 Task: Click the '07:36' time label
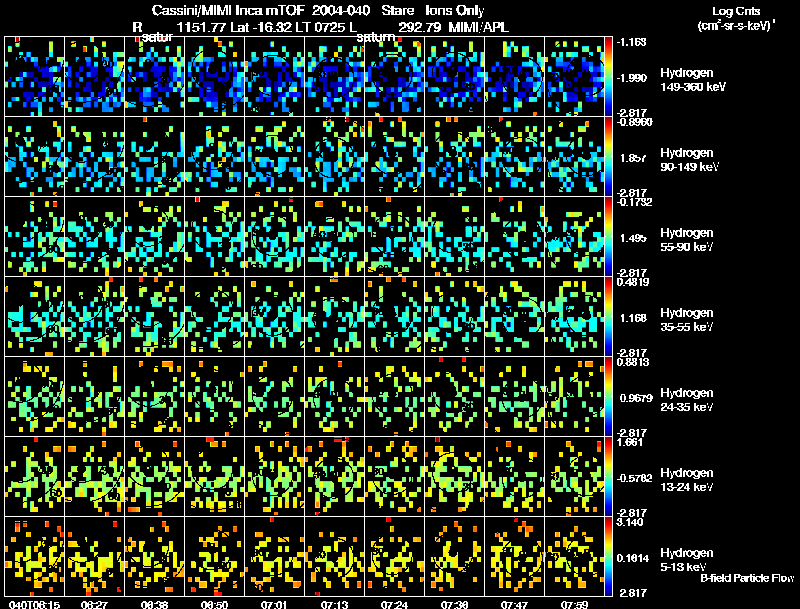(x=454, y=605)
